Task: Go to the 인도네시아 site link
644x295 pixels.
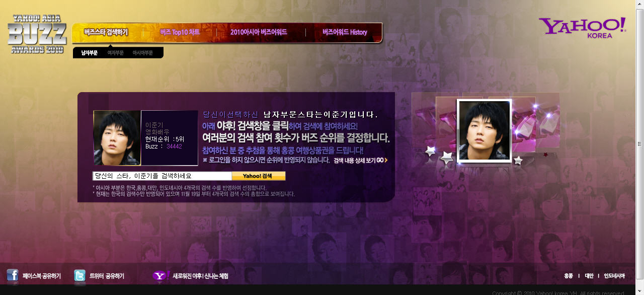Action: [x=614, y=276]
